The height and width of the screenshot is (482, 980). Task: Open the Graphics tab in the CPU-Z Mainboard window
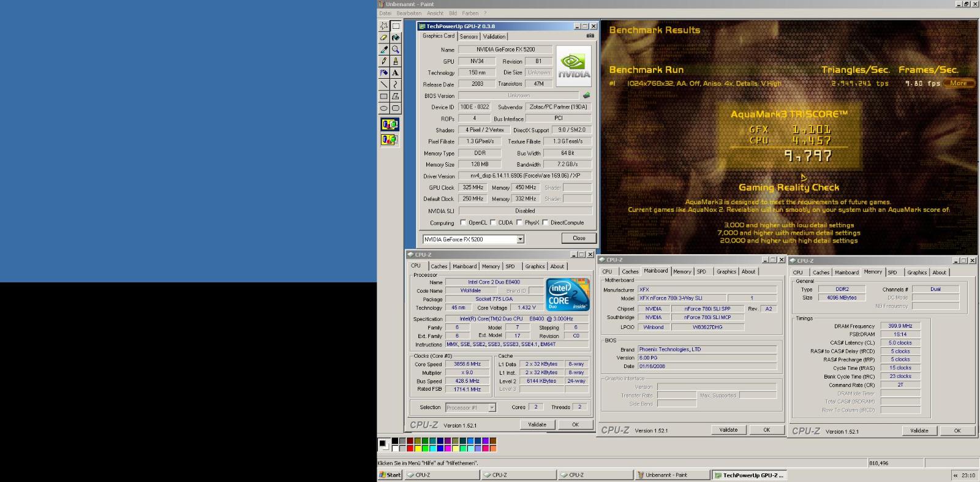[726, 272]
